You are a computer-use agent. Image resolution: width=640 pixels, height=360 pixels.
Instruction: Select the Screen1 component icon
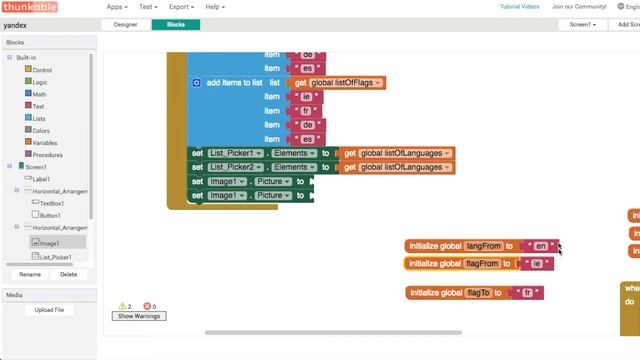[21, 166]
